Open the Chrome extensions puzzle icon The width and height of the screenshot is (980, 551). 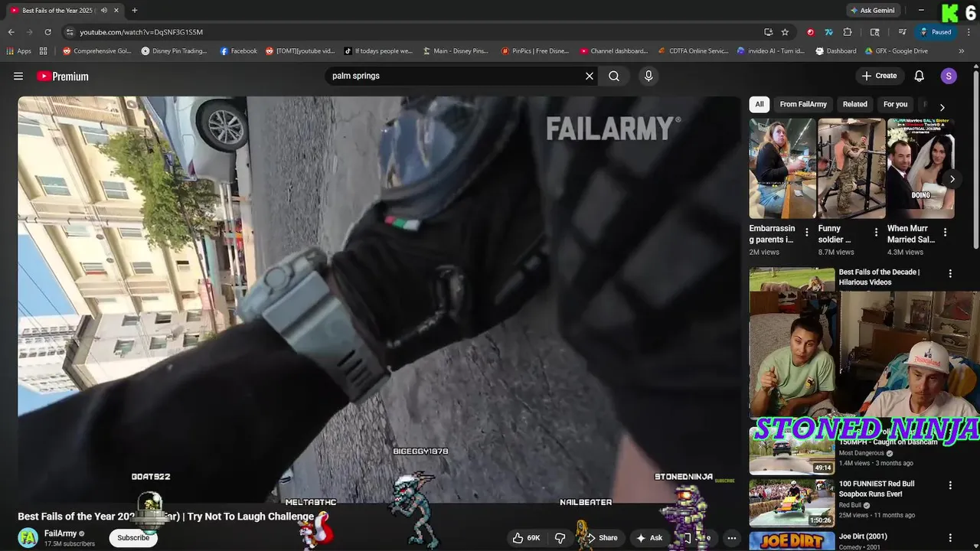(848, 32)
